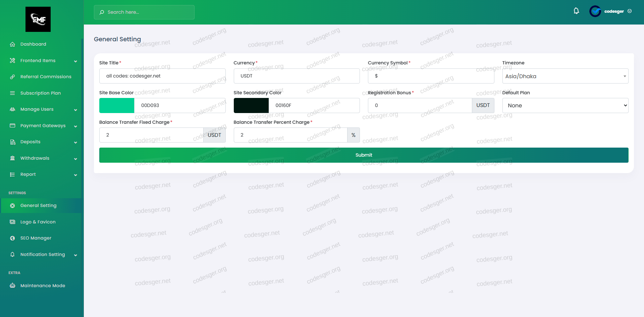The image size is (644, 317).
Task: Click the Dashboard home icon
Action: click(x=12, y=44)
